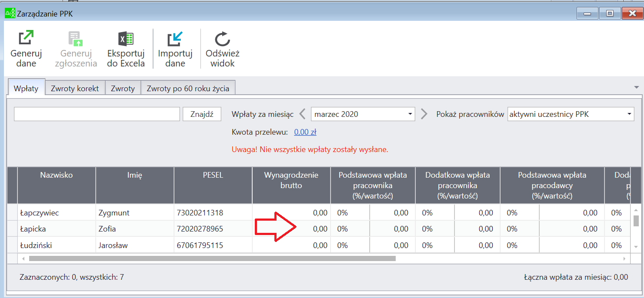This screenshot has height=298, width=644.
Task: Open the marzec 2020 month dropdown
Action: [363, 114]
